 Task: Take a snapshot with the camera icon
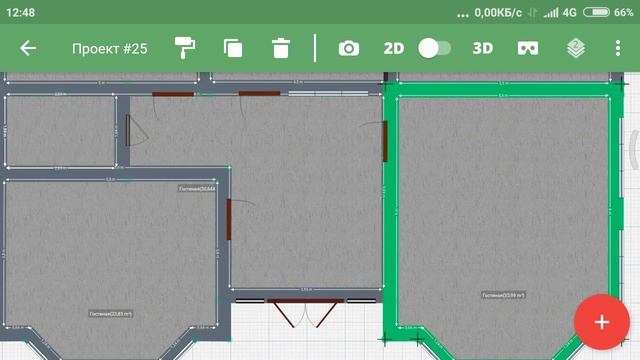349,48
